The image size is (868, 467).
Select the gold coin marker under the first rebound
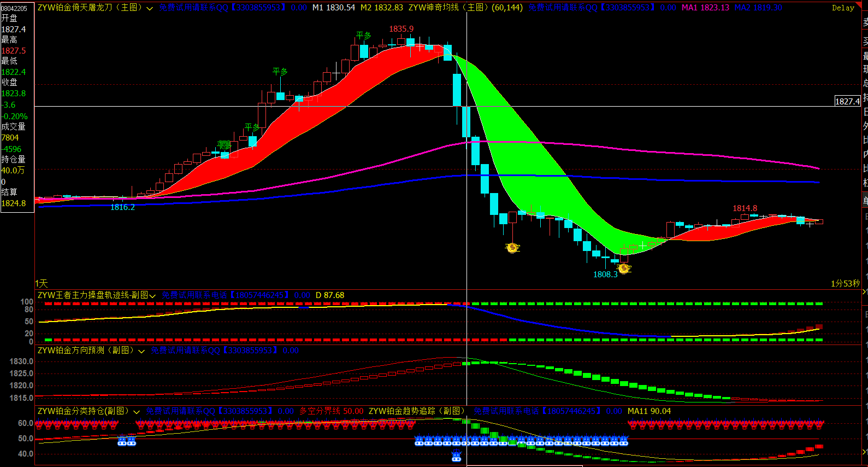tap(512, 248)
